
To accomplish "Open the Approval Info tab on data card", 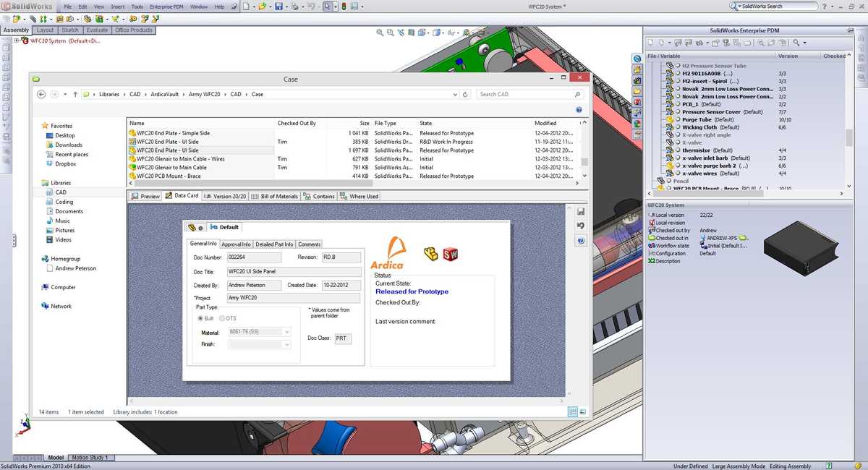I will pos(236,244).
